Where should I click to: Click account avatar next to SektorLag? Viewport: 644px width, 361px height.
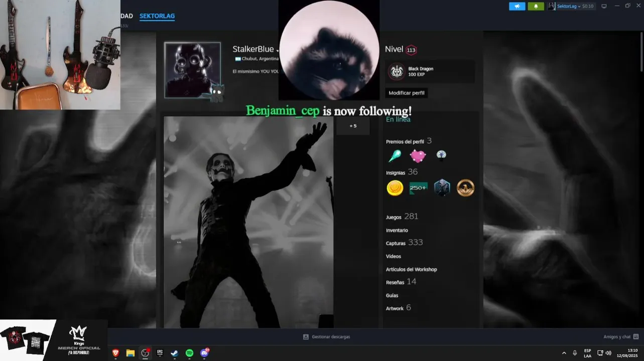551,6
